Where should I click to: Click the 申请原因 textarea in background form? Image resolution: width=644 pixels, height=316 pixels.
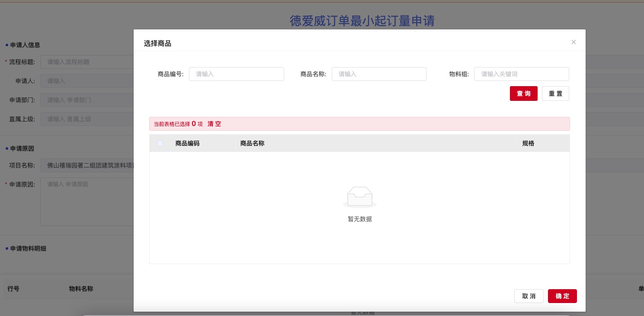(x=87, y=202)
